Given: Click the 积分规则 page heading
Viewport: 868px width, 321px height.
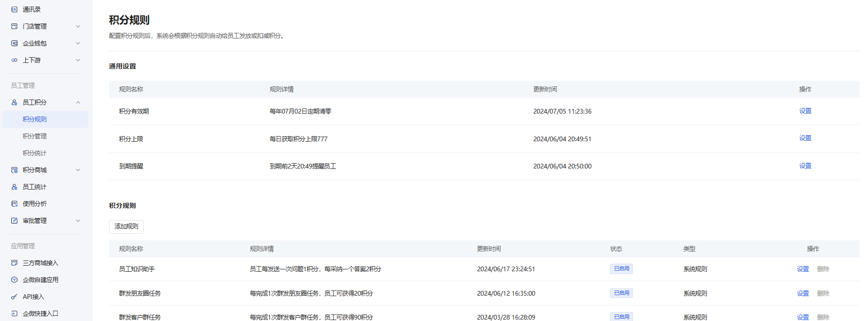Looking at the screenshot, I should click(x=129, y=20).
